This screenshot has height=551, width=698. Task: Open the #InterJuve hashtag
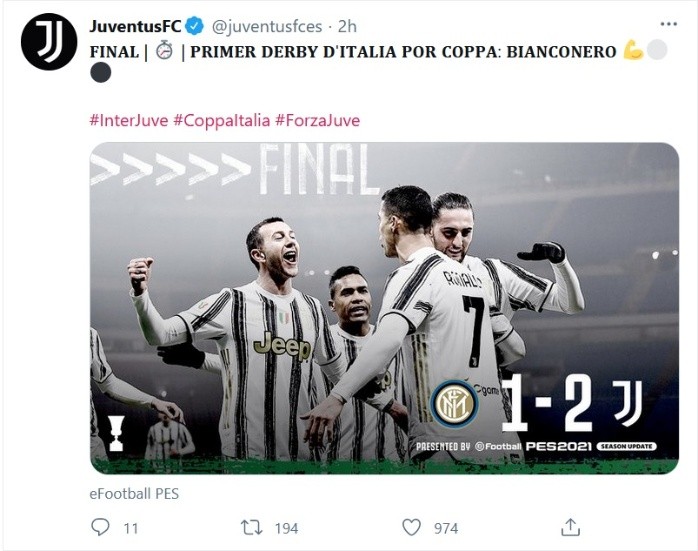(129, 121)
